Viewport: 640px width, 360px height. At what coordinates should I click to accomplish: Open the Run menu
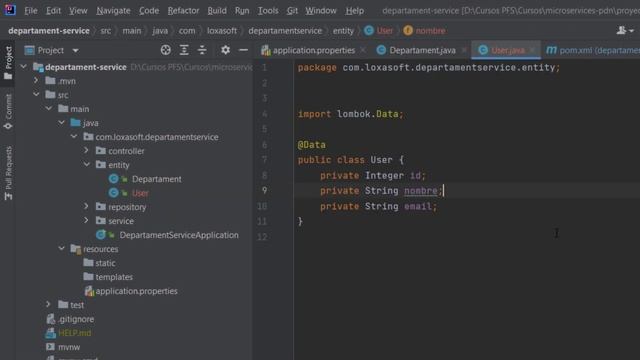coord(242,11)
